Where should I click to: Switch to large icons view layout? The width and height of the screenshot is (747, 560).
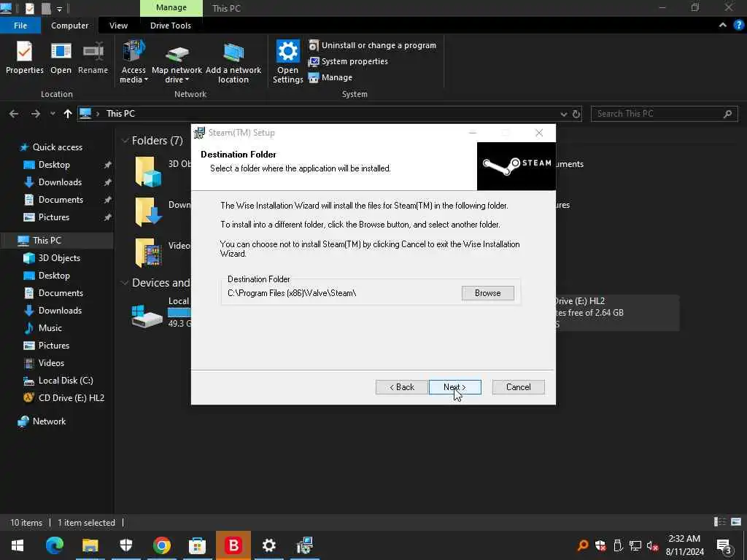[x=736, y=522]
